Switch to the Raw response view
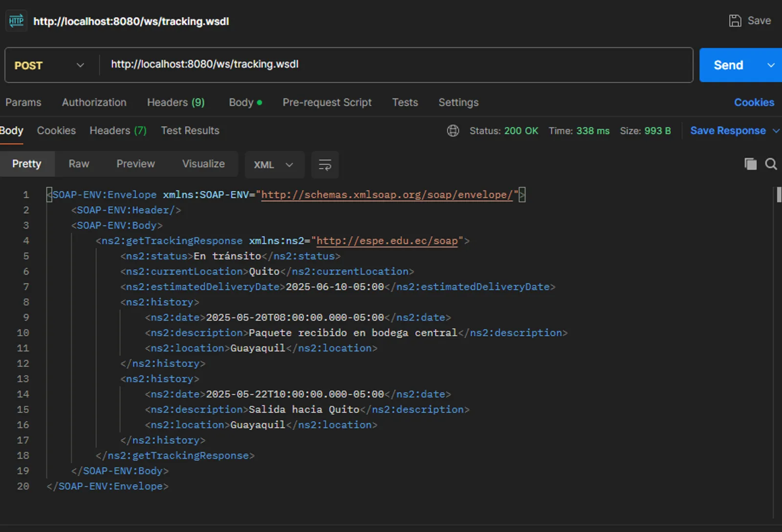This screenshot has width=782, height=532. click(78, 164)
